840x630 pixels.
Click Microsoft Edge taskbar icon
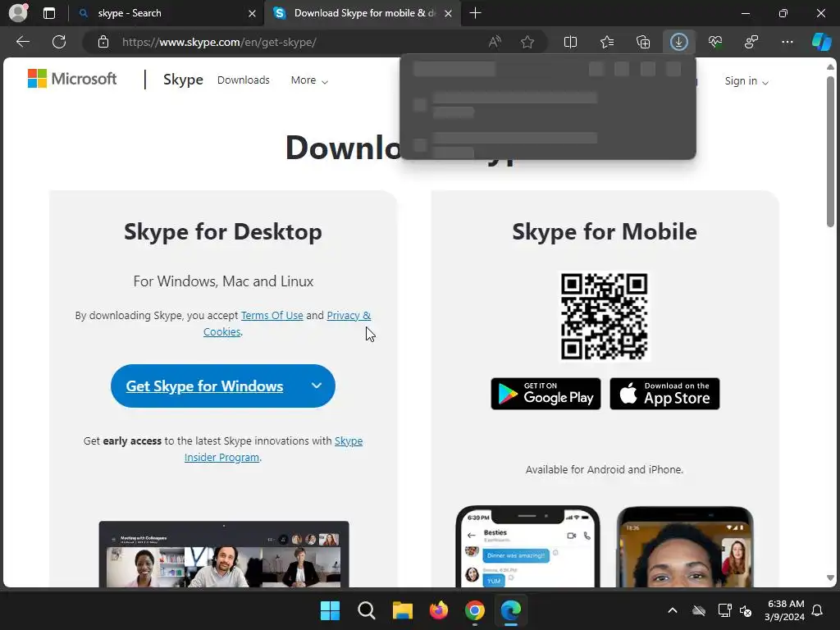(510, 610)
